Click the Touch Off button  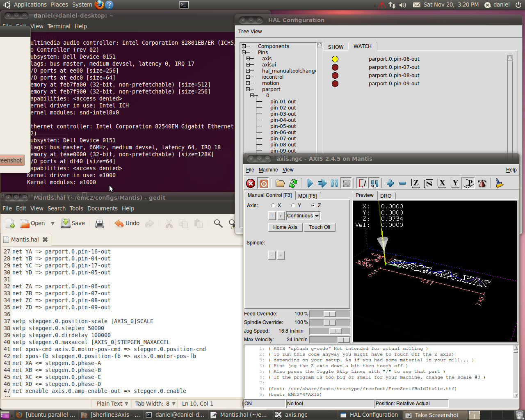pyautogui.click(x=320, y=227)
